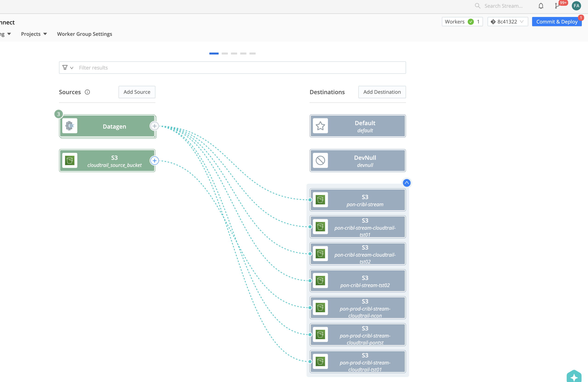Click the 99+ changes badge

(x=563, y=3)
